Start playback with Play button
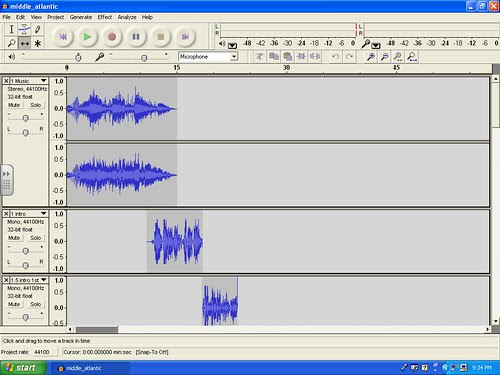 point(87,37)
